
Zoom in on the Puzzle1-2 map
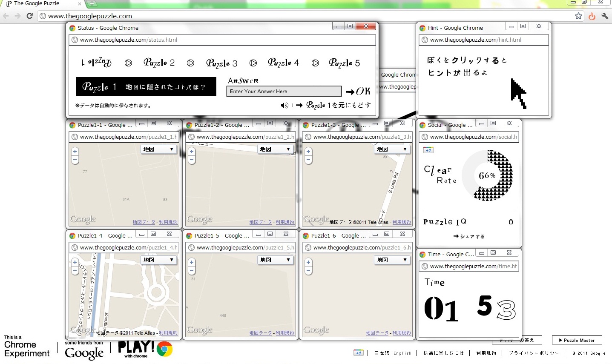(x=192, y=152)
